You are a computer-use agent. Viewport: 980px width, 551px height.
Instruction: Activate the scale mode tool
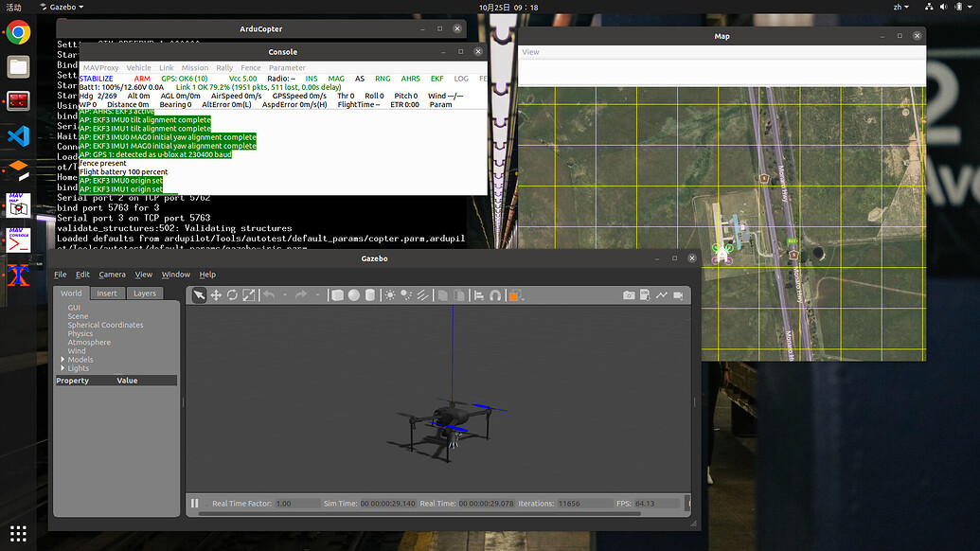tap(248, 295)
